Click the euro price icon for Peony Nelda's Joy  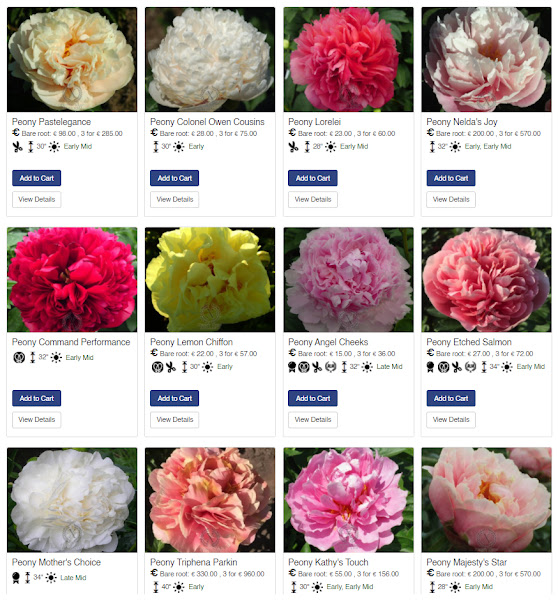430,133
